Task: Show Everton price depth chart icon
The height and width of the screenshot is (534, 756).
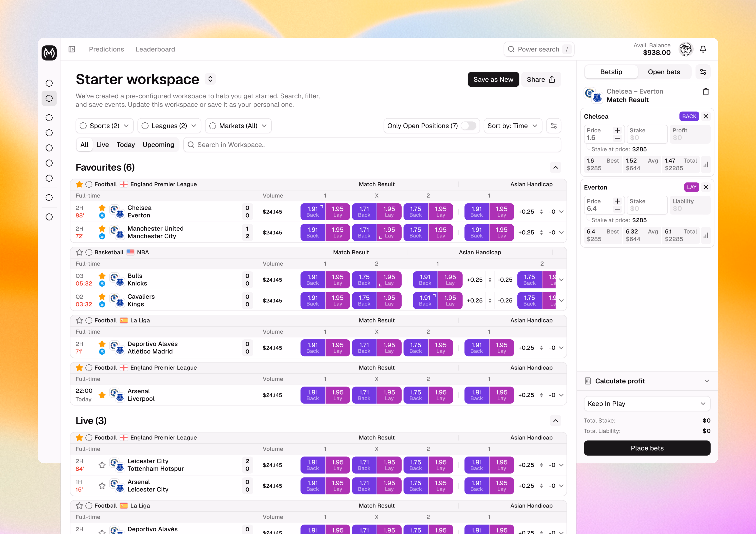Action: click(706, 235)
